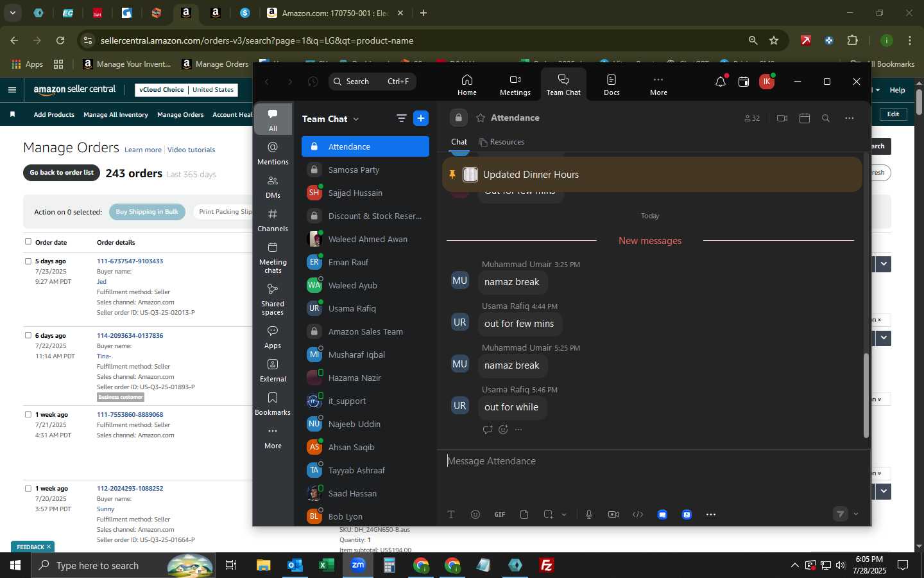
Task: Open the Zoom calendar icon beside notifications
Action: (744, 82)
